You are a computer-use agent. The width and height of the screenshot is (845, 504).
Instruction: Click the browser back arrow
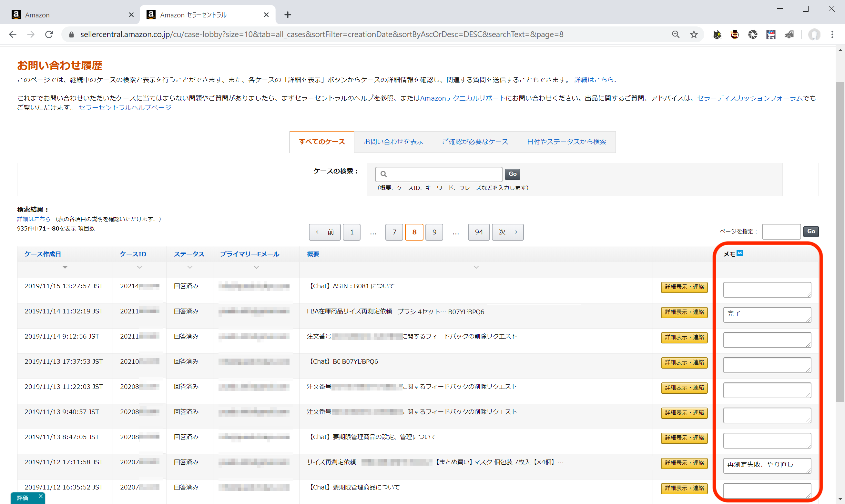pyautogui.click(x=13, y=34)
